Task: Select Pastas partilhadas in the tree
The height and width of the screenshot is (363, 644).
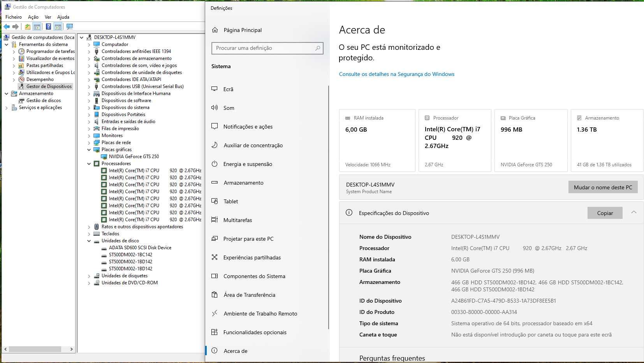Action: tap(44, 65)
